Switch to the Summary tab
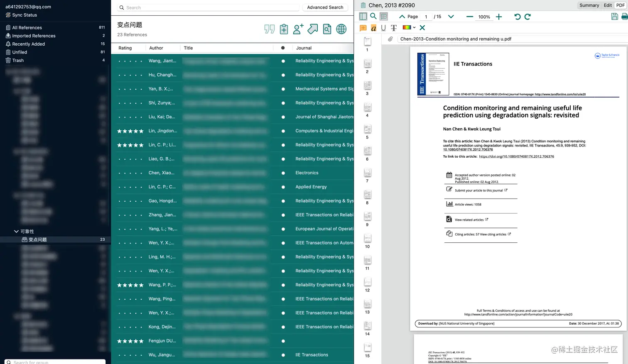628x364 pixels. click(589, 5)
